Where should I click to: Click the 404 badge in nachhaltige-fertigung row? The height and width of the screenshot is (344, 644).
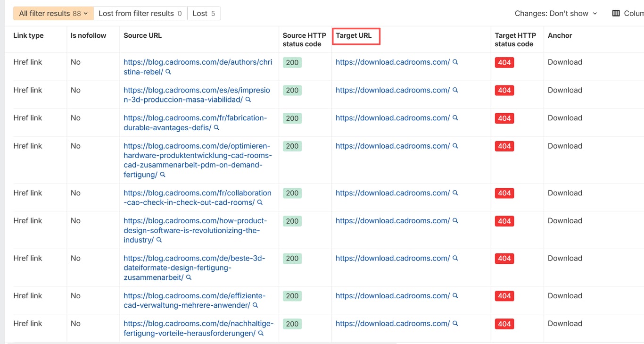[x=504, y=324]
